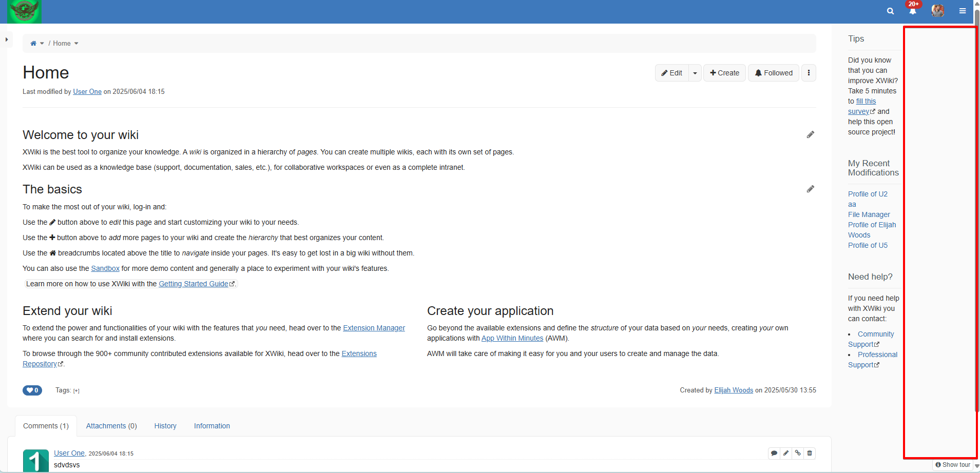Click the Show tour button
Viewport: 980px width, 473px height.
[x=953, y=465]
